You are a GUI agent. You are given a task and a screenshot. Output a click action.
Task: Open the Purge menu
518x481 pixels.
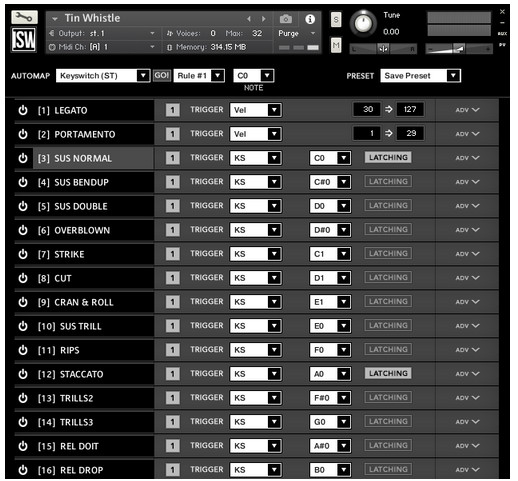coord(297,33)
